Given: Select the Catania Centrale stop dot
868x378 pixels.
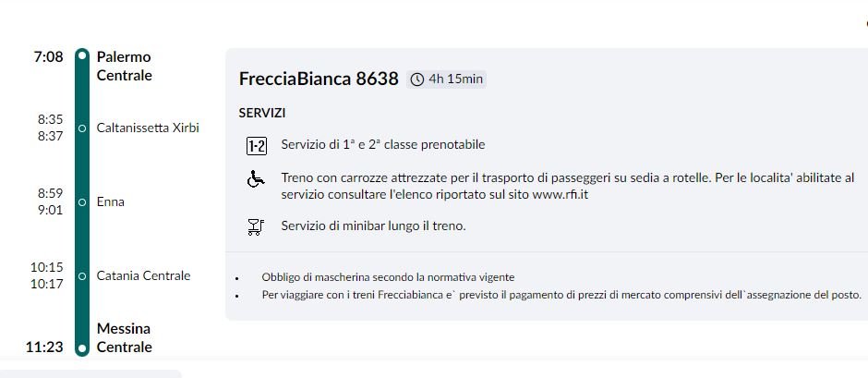Looking at the screenshot, I should pos(81,275).
